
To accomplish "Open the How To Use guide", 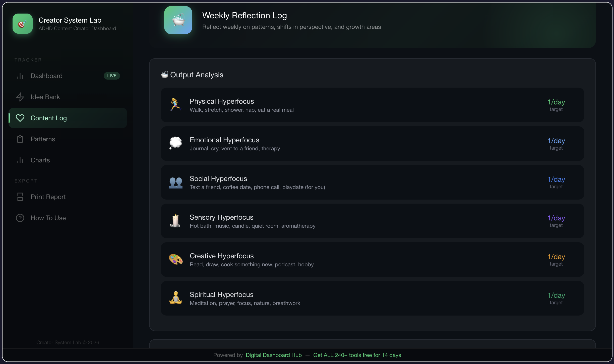I will click(68, 218).
